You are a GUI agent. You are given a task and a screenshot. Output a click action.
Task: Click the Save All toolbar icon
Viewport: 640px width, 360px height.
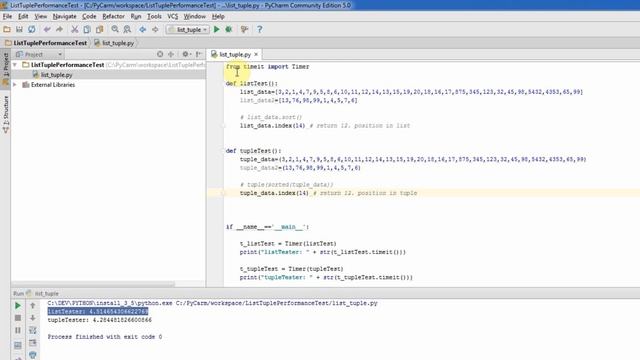pyautogui.click(x=19, y=29)
